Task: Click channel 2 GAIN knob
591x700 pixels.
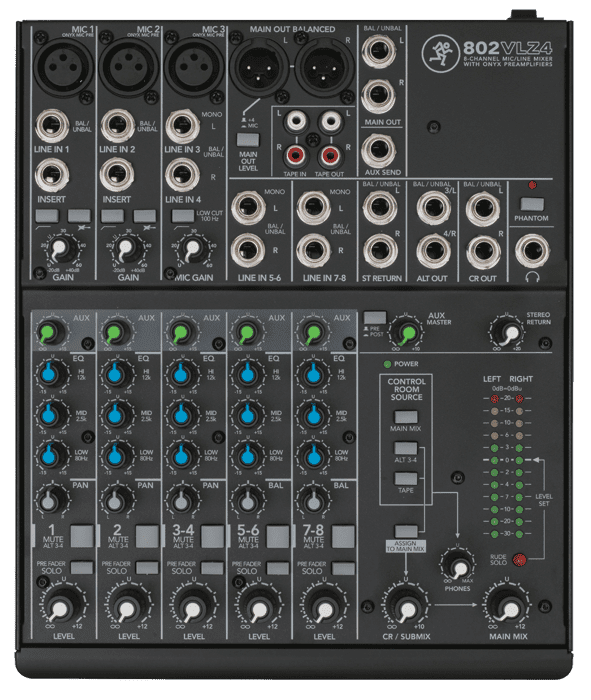Action: coord(126,250)
